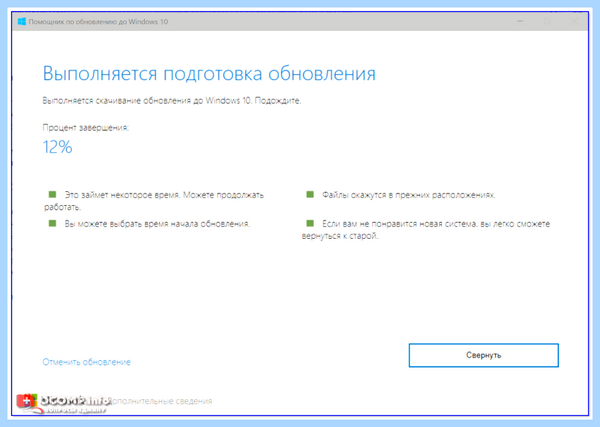The height and width of the screenshot is (427, 600).
Task: Click the 'Процент завершения:' label
Action: click(x=85, y=127)
